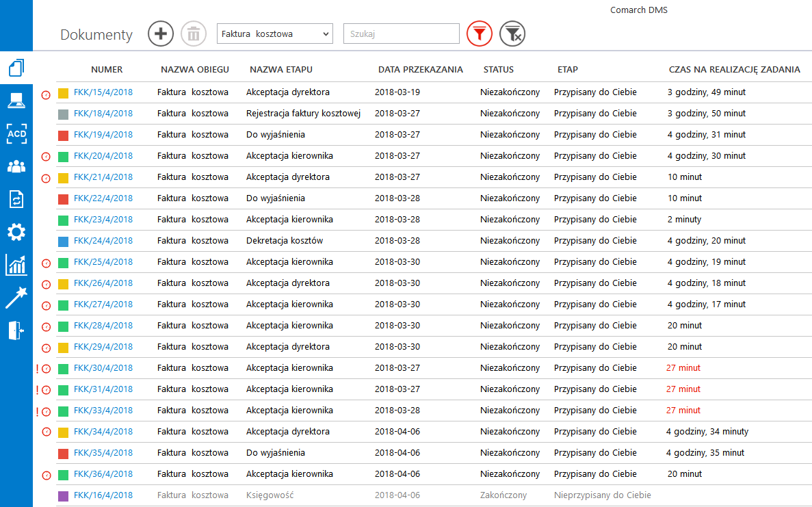Click '3 godziny, 49 minut' time cell

click(707, 92)
